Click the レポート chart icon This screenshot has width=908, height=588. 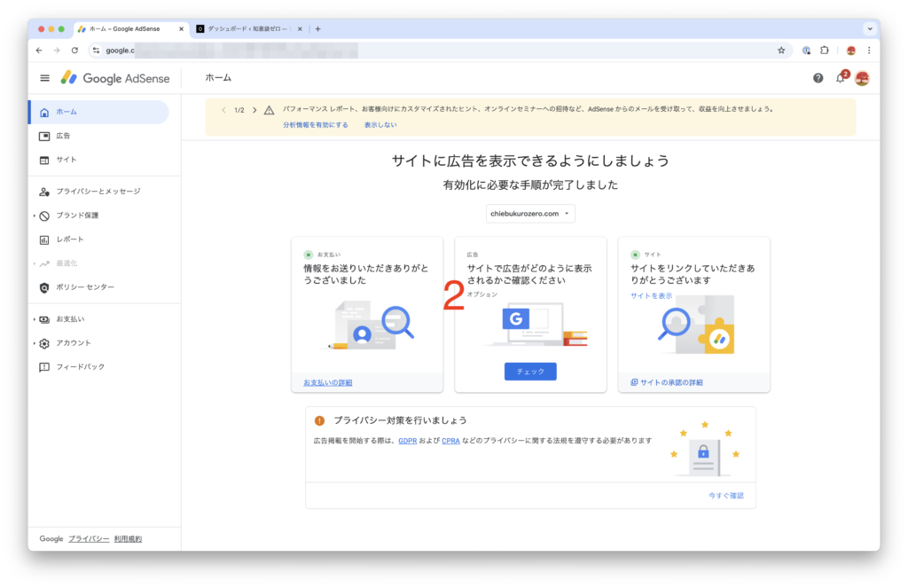coord(44,239)
